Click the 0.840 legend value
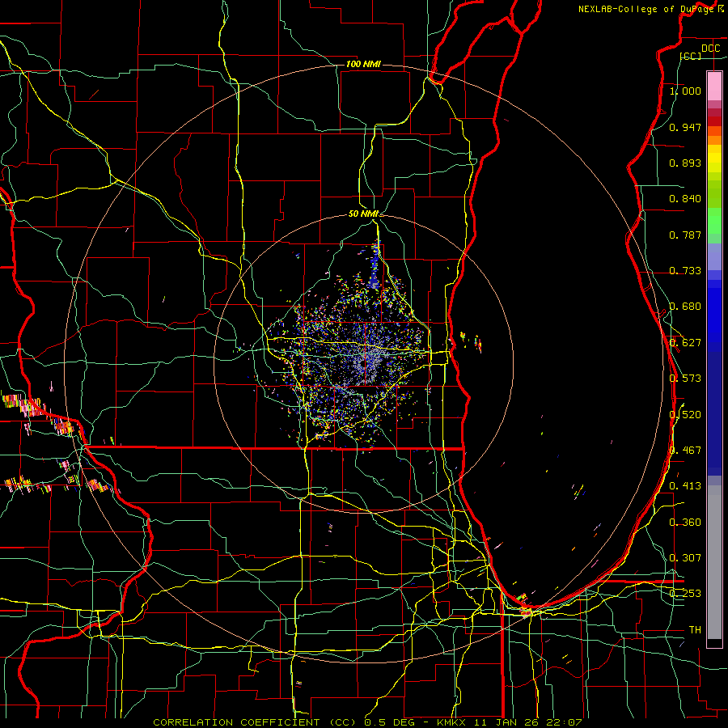This screenshot has height=728, width=728. (685, 199)
